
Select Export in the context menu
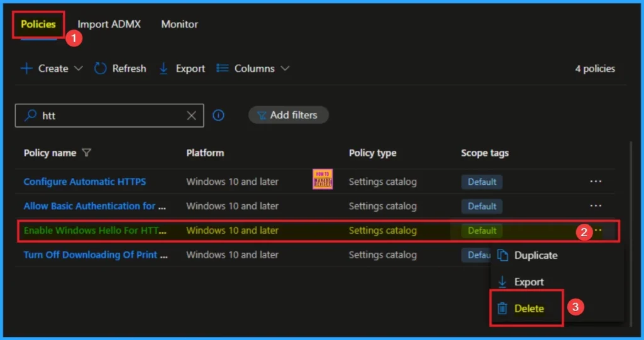point(528,282)
